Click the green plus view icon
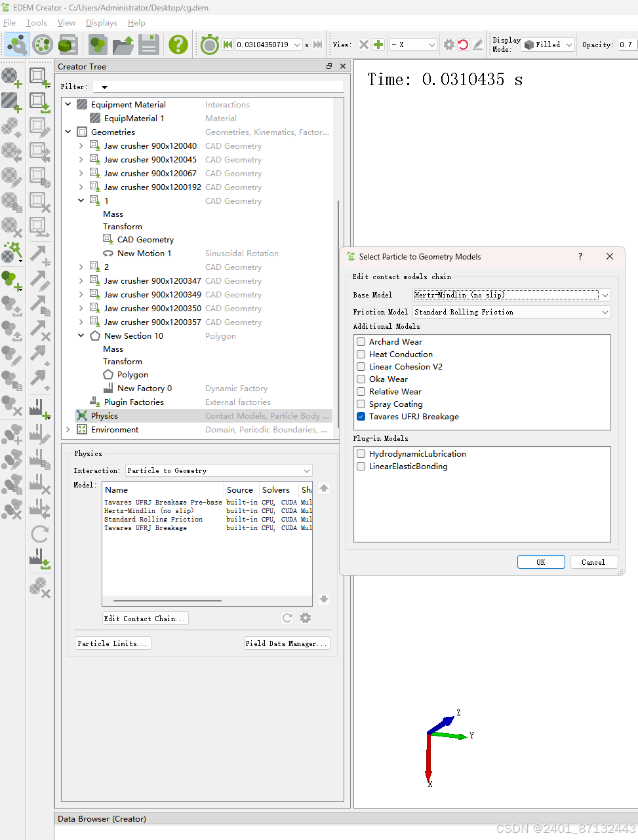The image size is (638, 840). pyautogui.click(x=378, y=45)
